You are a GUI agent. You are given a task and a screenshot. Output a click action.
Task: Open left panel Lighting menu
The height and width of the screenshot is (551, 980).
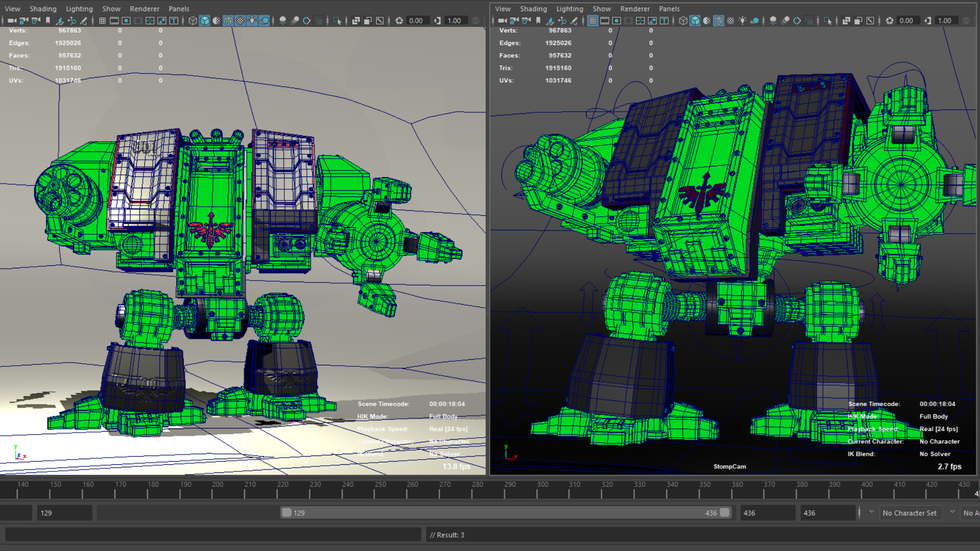tap(79, 9)
